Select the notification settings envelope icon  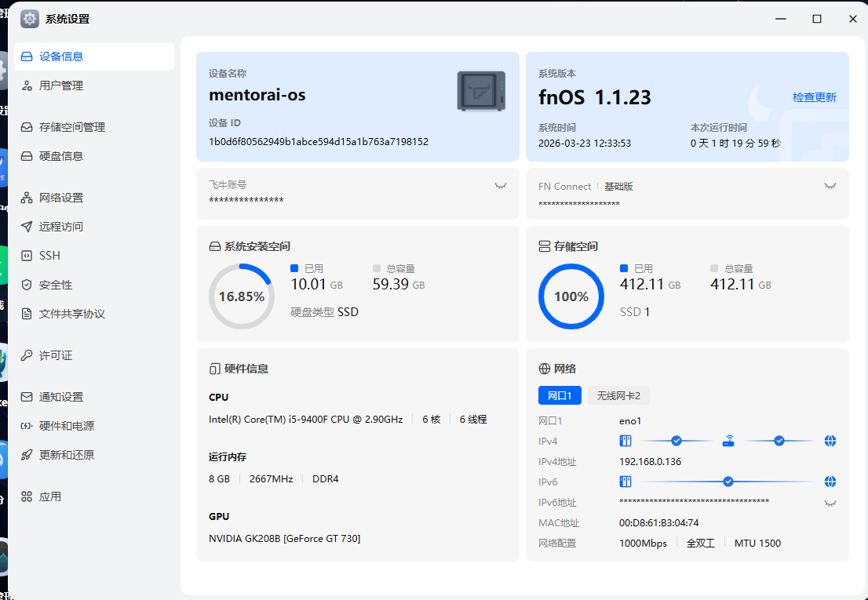pos(27,397)
